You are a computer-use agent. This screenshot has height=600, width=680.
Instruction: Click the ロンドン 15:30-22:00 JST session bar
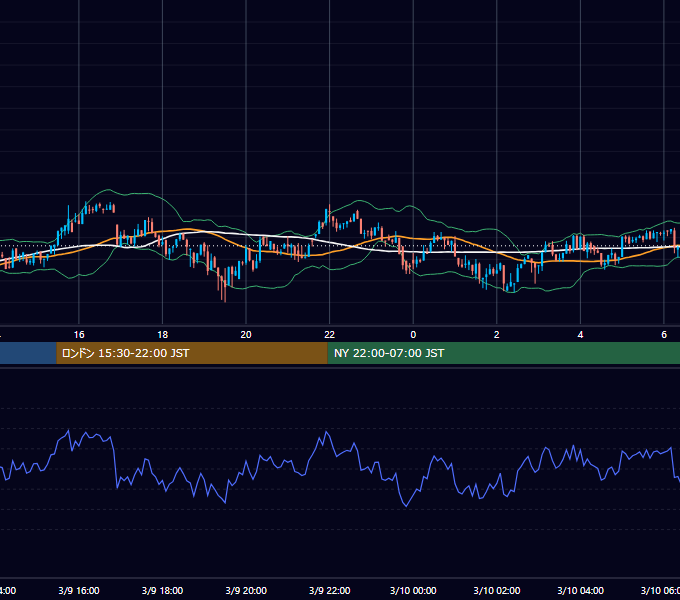click(x=192, y=353)
